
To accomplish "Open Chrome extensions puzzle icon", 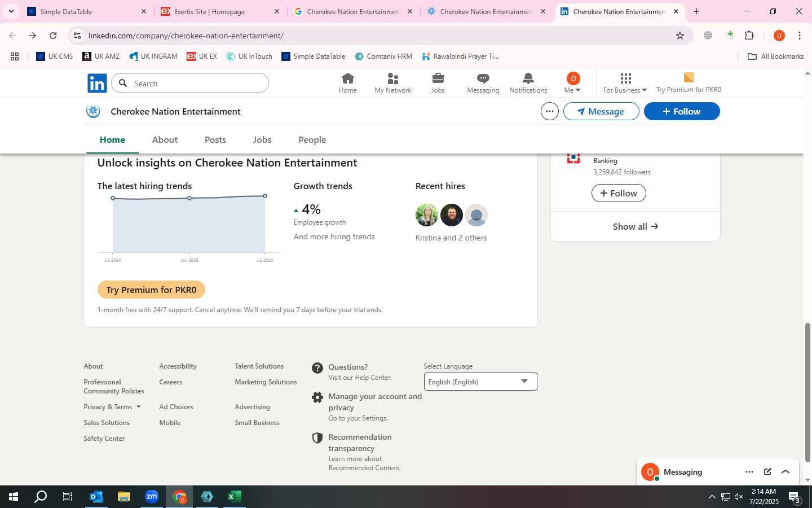I will click(749, 36).
